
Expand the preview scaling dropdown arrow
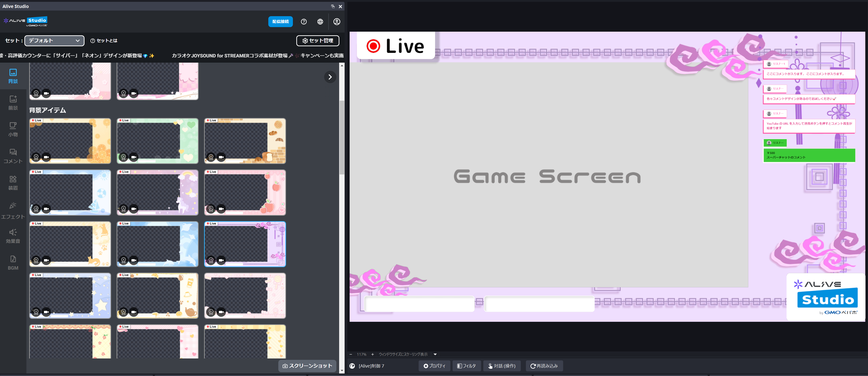point(435,354)
